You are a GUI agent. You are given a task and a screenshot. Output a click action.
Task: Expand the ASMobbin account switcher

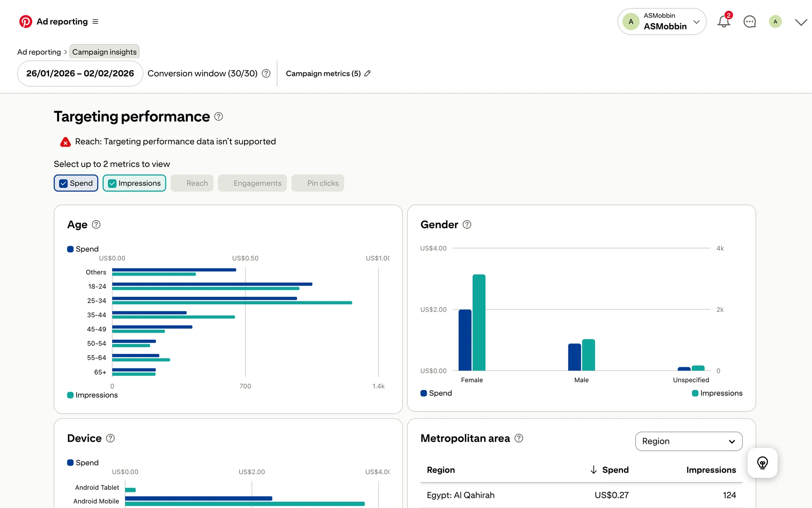tap(662, 22)
